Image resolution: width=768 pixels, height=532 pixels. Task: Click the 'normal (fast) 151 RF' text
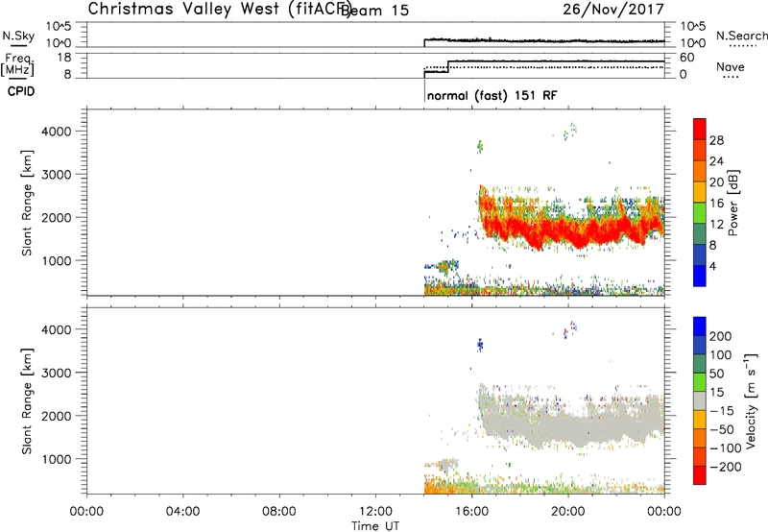pyautogui.click(x=492, y=95)
